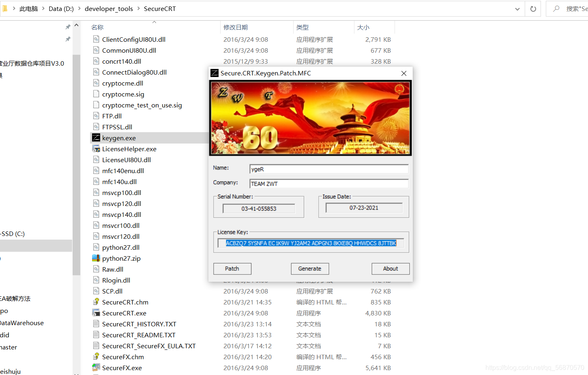Click 此电脑 in the address path

pyautogui.click(x=29, y=9)
